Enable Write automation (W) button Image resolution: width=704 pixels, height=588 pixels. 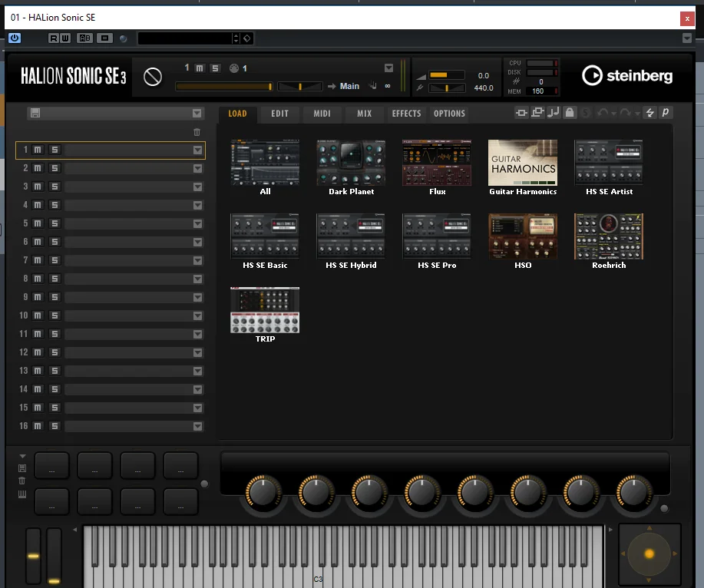(x=65, y=38)
